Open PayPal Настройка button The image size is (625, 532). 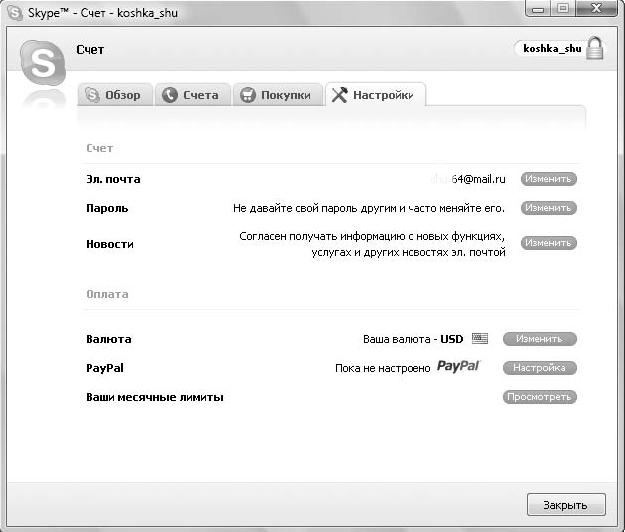pos(539,368)
